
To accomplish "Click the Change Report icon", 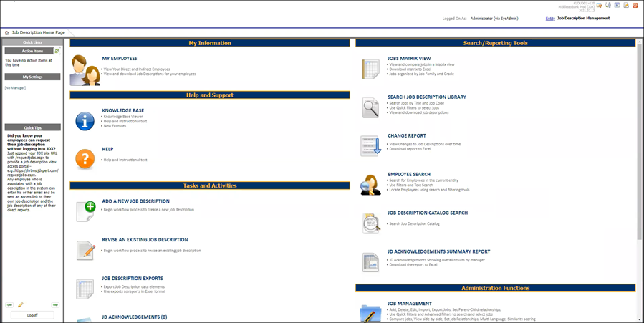I will click(x=370, y=145).
